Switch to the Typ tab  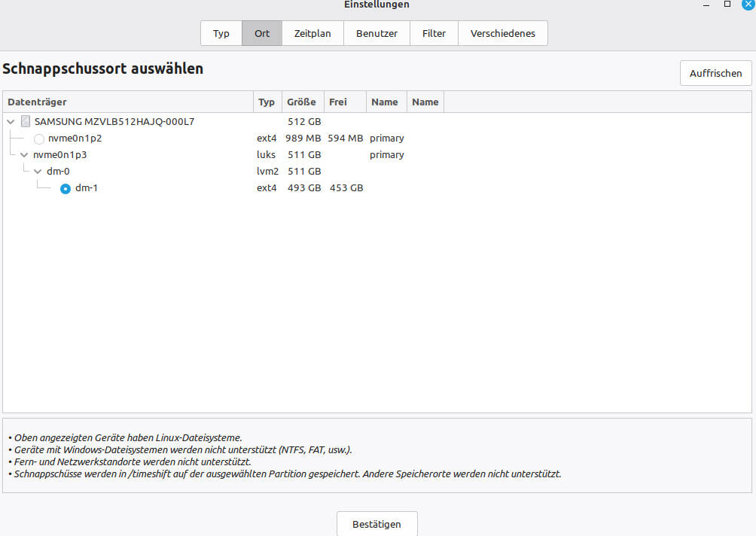tap(221, 33)
